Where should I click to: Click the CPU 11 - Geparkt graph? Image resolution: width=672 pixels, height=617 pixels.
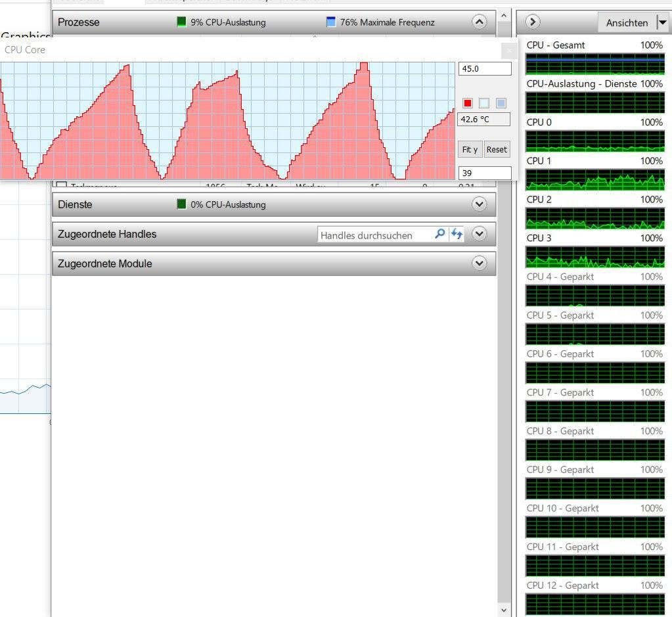pos(595,566)
